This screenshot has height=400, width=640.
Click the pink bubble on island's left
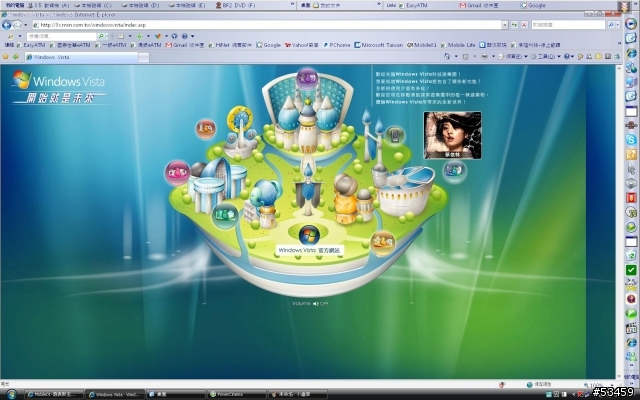pos(177,173)
